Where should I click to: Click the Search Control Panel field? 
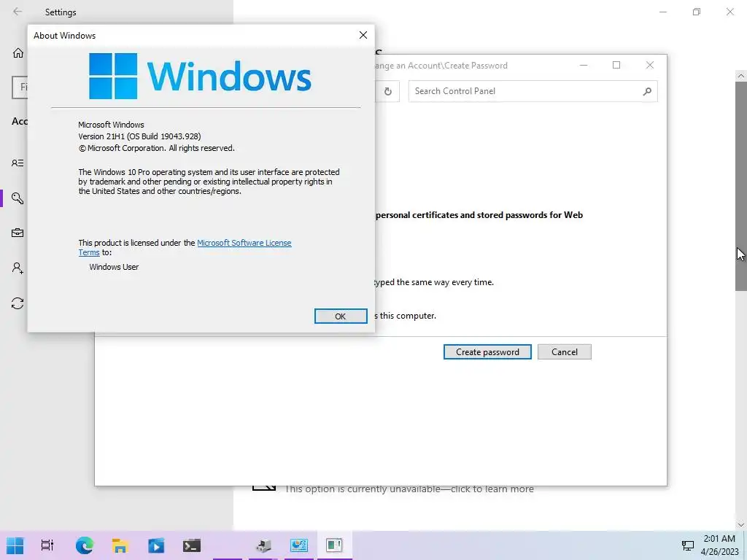tap(533, 91)
